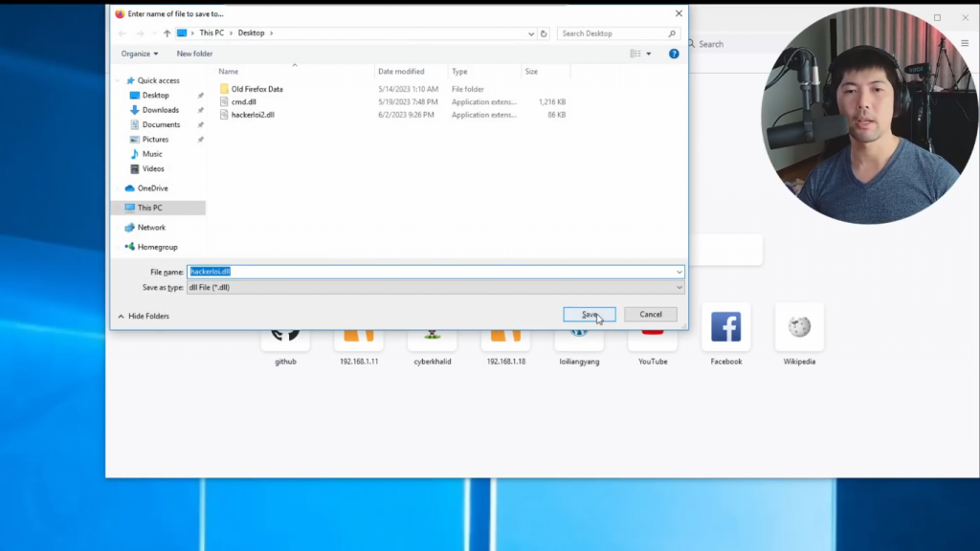Select the hackerloi2.dll file
The height and width of the screenshot is (551, 980).
click(x=253, y=115)
